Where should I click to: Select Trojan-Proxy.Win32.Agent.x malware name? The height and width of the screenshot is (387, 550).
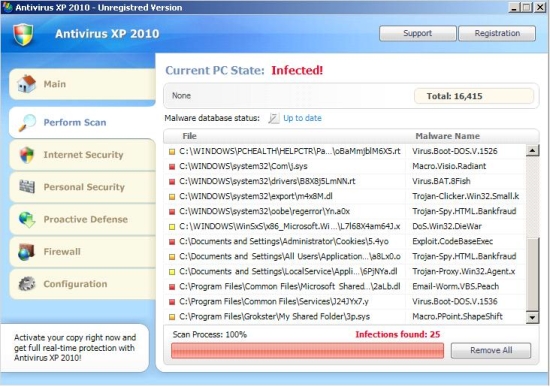464,272
